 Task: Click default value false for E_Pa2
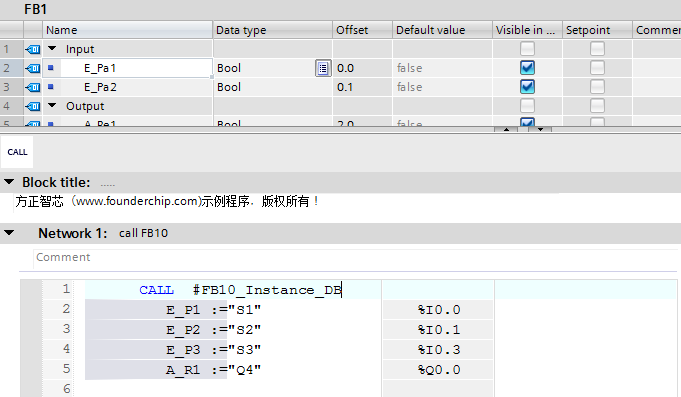409,87
